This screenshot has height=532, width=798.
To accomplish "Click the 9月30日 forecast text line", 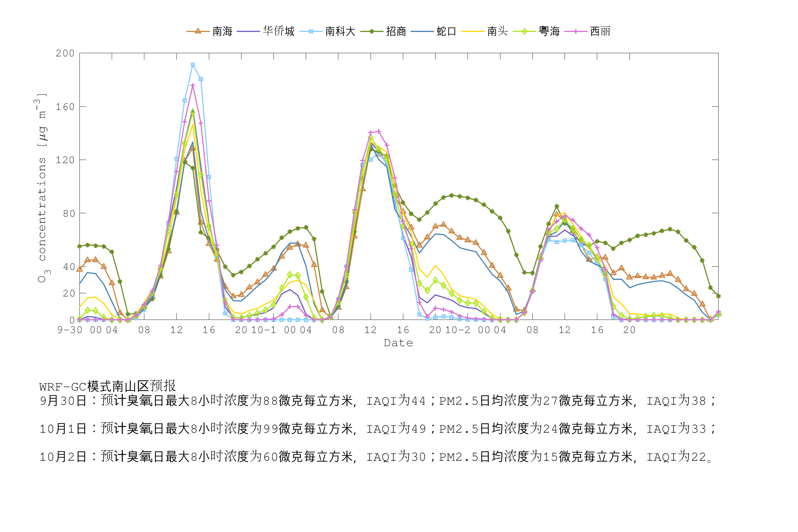I will click(x=377, y=401).
